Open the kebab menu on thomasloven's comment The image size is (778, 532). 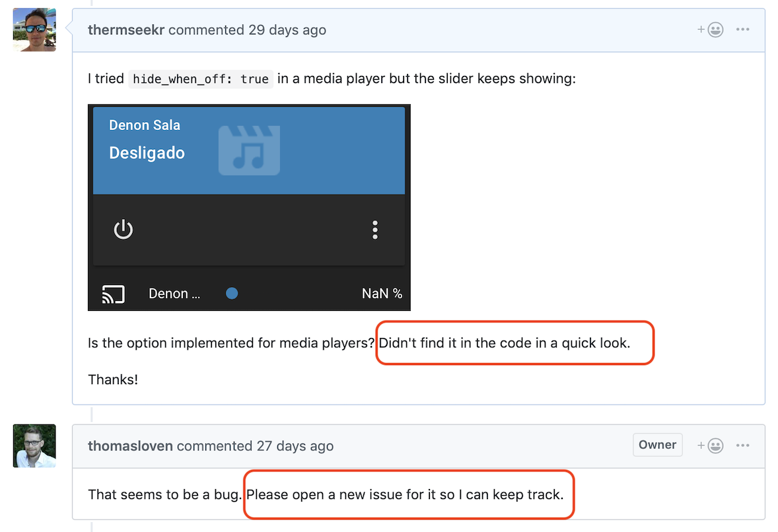point(743,445)
